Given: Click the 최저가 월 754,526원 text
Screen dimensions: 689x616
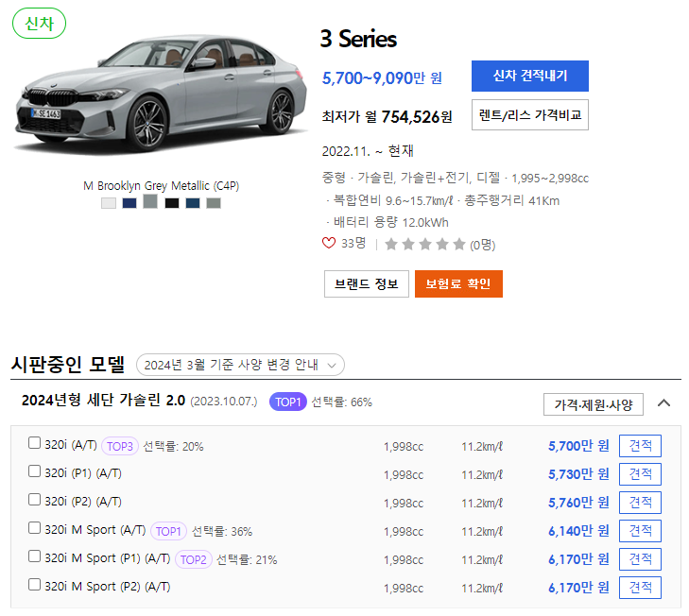Looking at the screenshot, I should (x=387, y=117).
